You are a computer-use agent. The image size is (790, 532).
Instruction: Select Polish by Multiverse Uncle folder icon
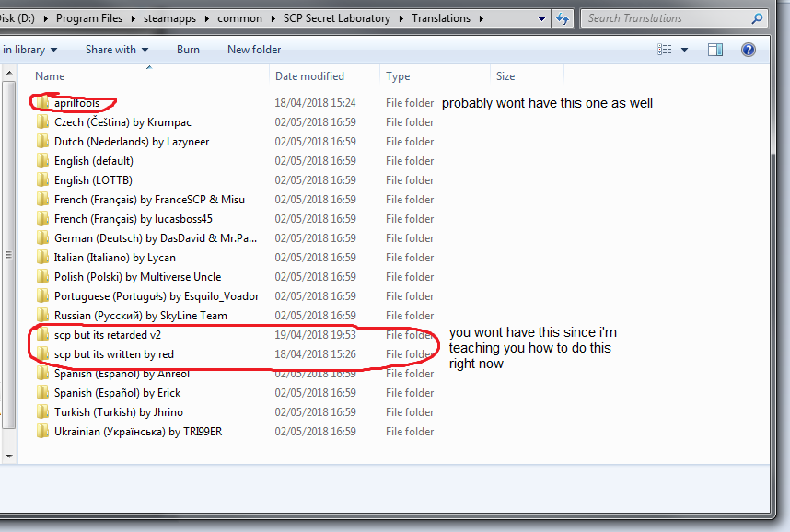click(42, 276)
